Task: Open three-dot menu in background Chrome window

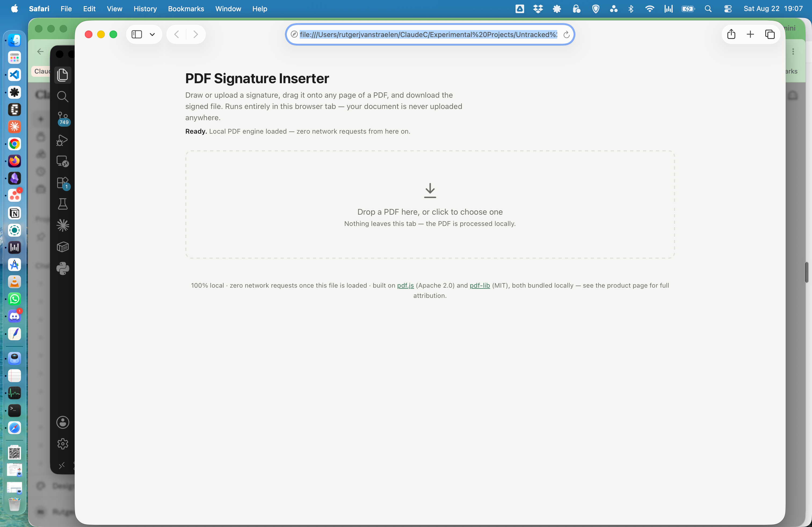Action: (793, 52)
